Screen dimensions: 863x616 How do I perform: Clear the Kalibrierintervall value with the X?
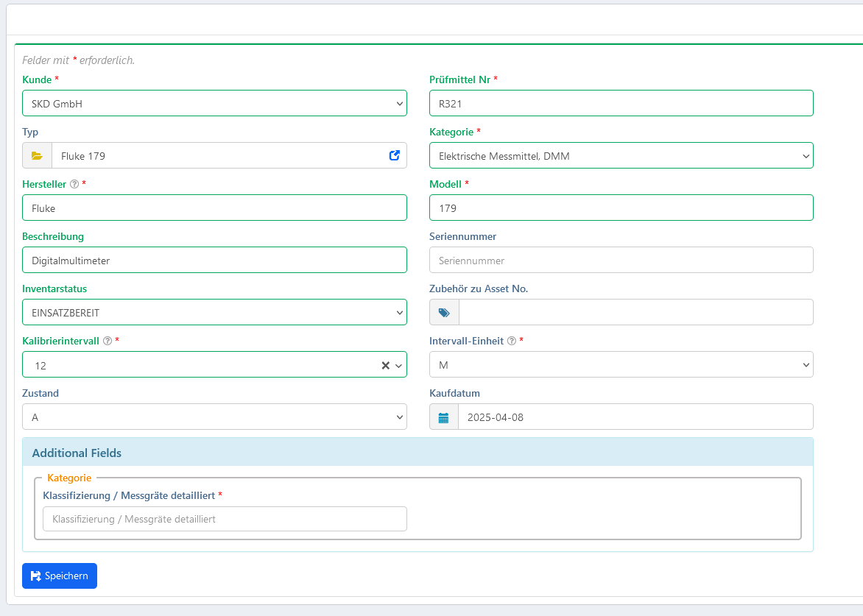(385, 365)
